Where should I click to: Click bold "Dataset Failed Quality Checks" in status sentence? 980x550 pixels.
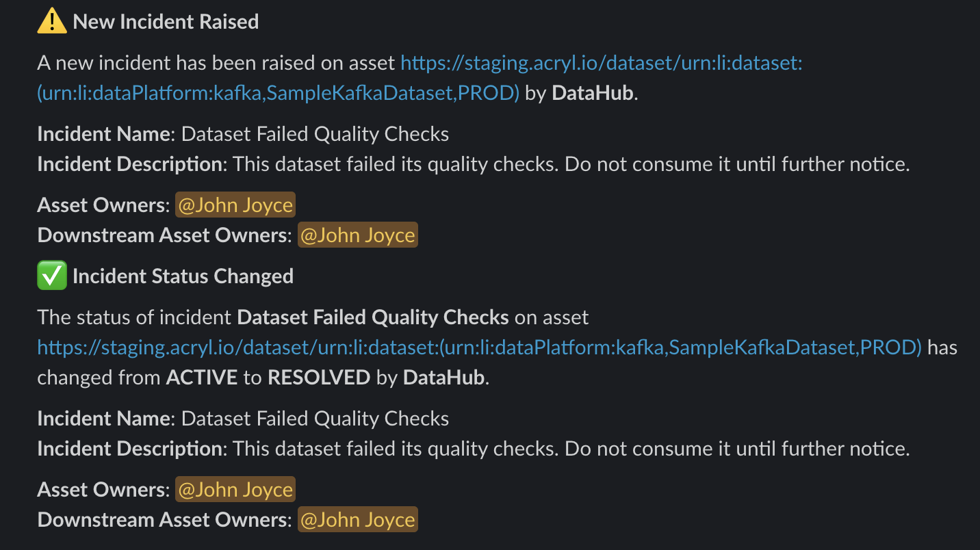coord(373,317)
